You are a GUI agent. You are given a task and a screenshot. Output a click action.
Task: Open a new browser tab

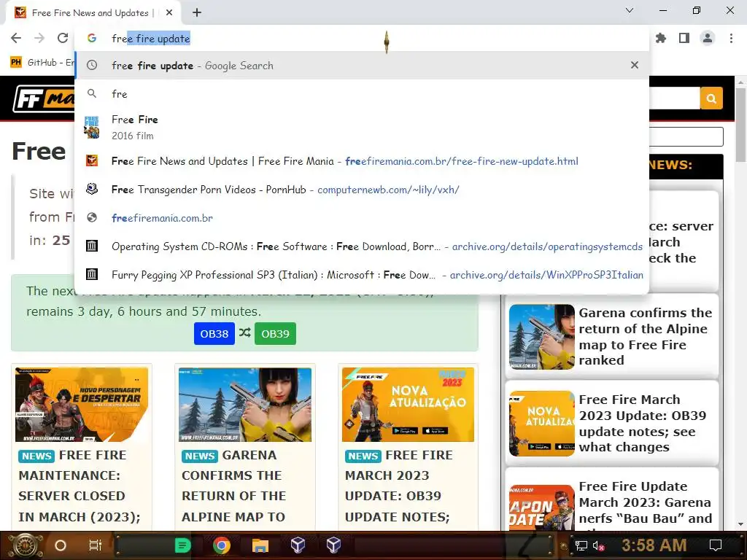coord(197,12)
